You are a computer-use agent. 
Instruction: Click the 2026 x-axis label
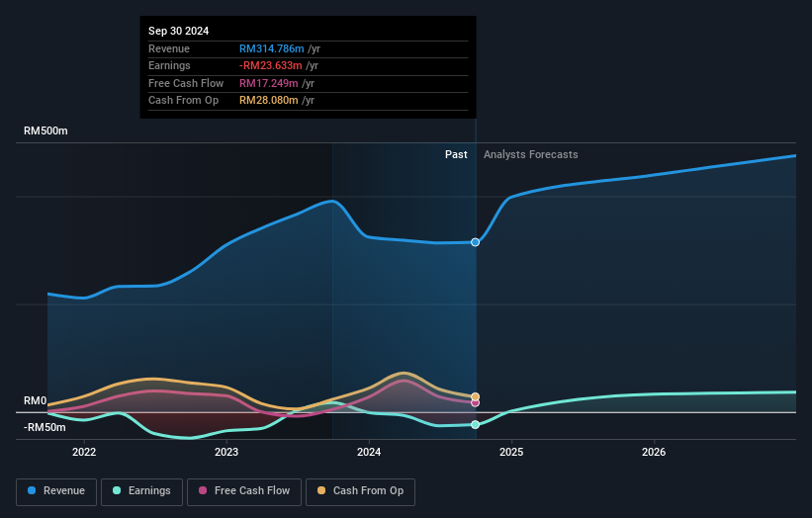click(654, 453)
